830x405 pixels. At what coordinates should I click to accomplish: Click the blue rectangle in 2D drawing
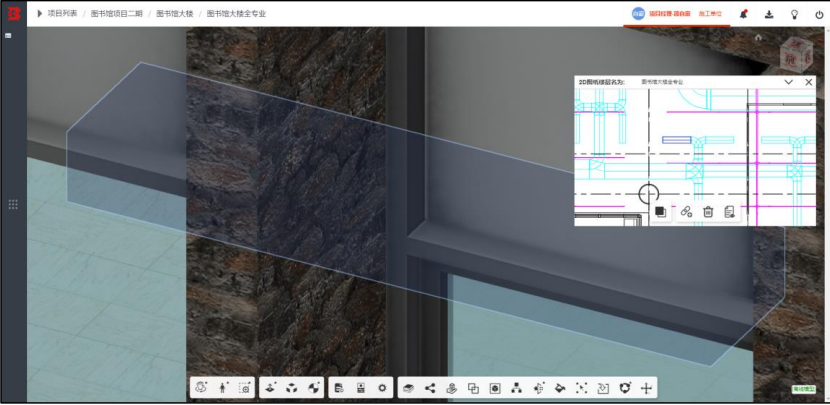coord(676,140)
